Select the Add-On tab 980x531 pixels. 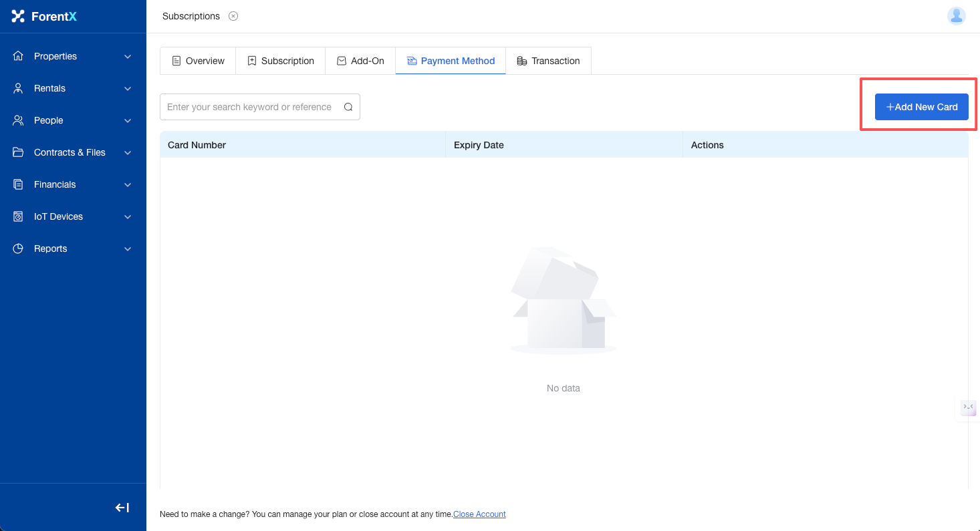(360, 61)
